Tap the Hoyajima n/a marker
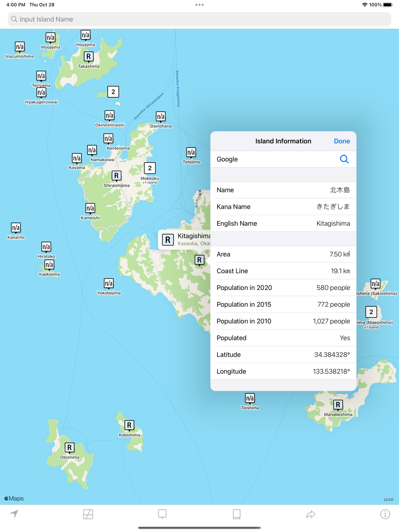399x532 pixels. pos(85,35)
